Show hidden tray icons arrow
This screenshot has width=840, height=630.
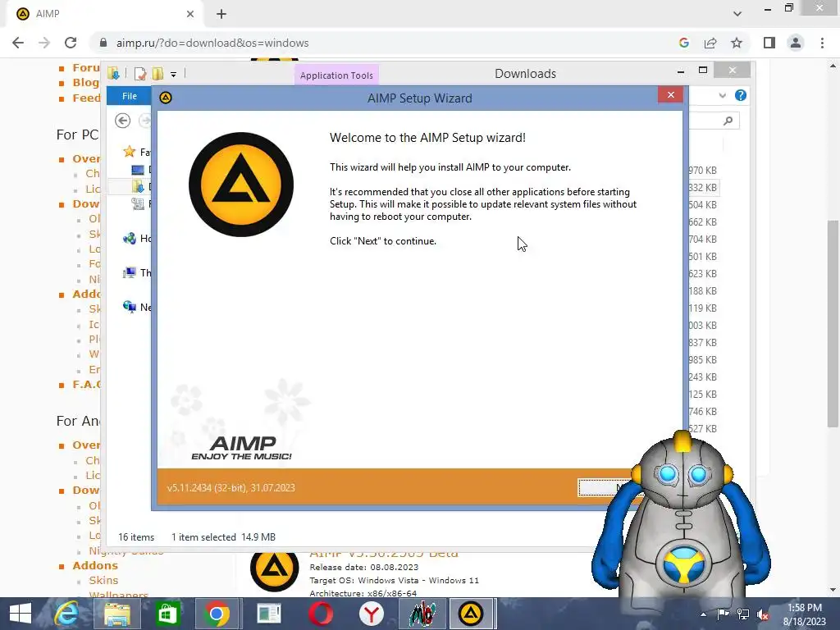tap(703, 614)
